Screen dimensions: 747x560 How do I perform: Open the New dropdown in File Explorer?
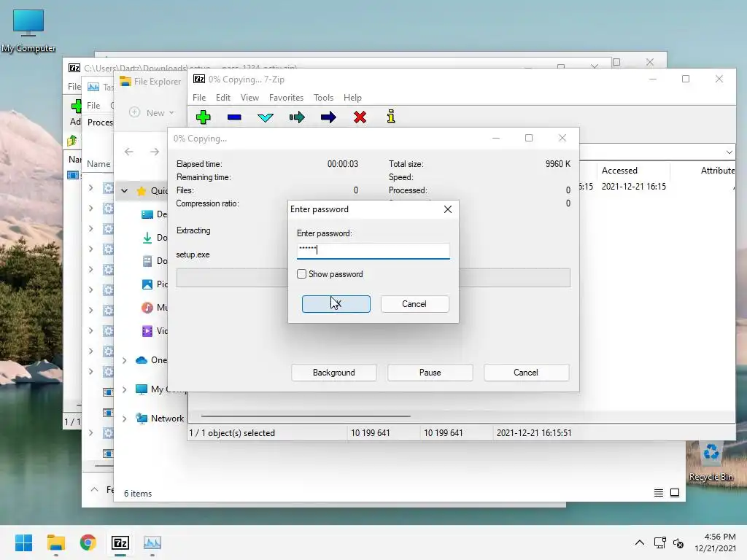coord(152,113)
